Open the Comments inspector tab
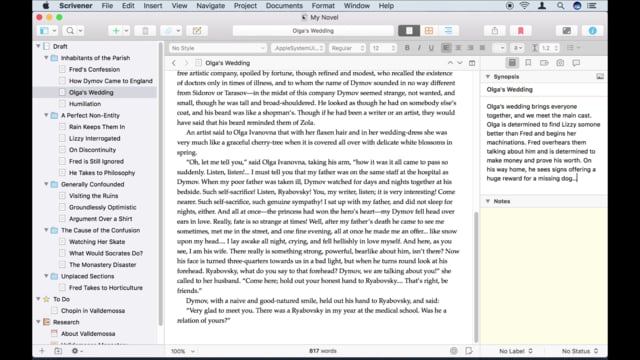The width and height of the screenshot is (640, 360). pyautogui.click(x=576, y=63)
